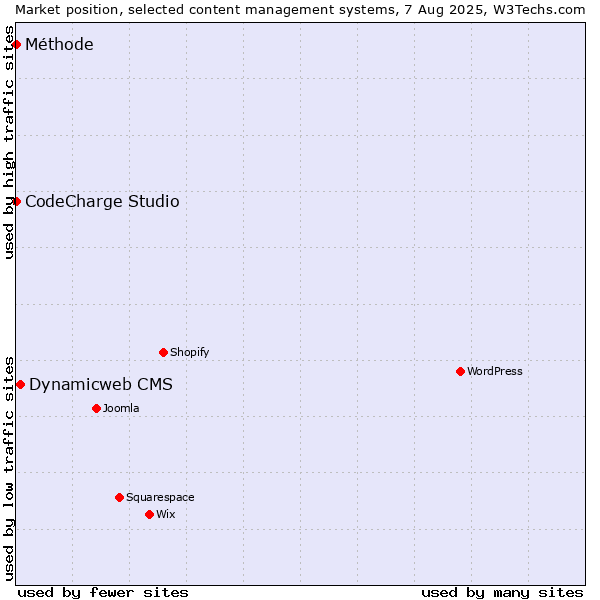The image size is (600, 600).
Task: Click the Shopify red data point
Action: [x=163, y=352]
